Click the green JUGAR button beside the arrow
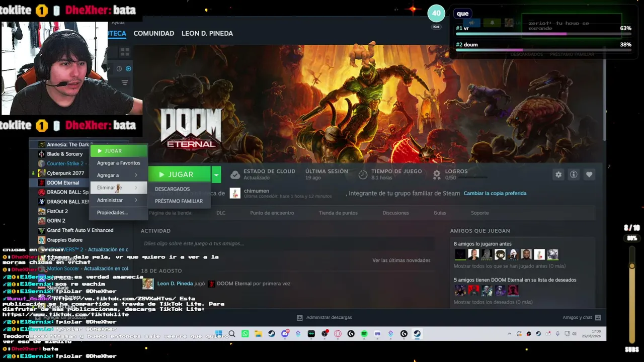This screenshot has width=644, height=362. click(180, 174)
